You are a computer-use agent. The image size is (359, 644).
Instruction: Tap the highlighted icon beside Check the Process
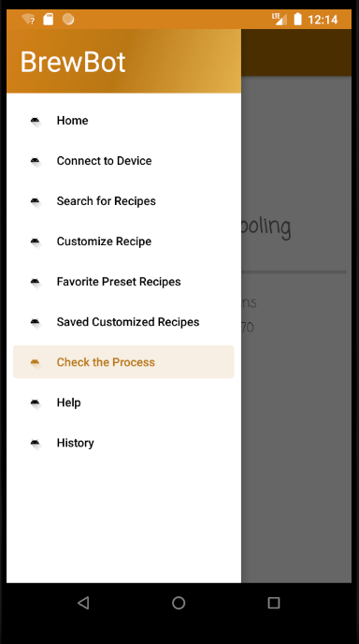(36, 362)
